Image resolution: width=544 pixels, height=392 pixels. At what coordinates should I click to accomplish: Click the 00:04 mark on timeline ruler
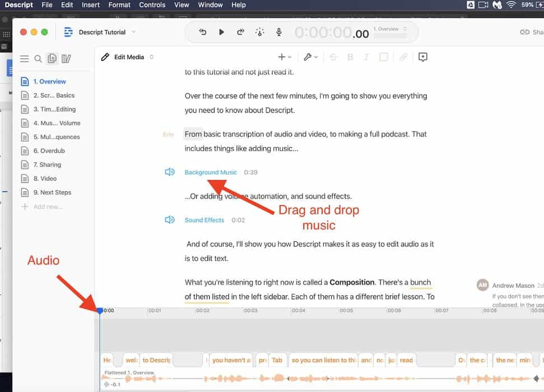pyautogui.click(x=299, y=311)
